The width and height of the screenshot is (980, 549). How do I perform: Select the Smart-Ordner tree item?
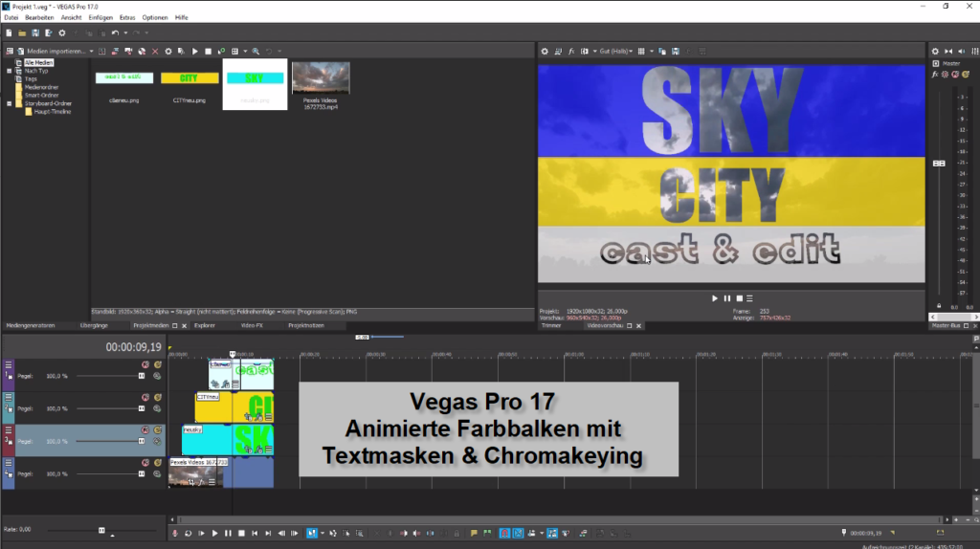click(x=41, y=96)
